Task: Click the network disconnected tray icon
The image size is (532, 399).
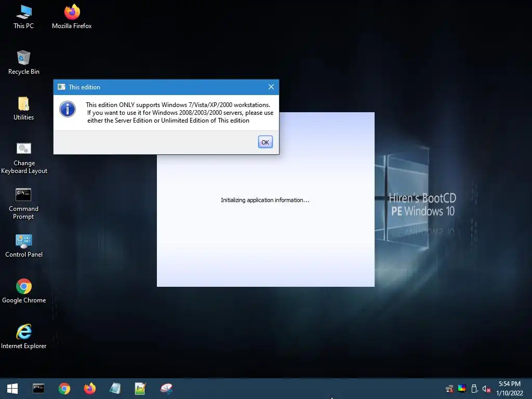Action: [449, 389]
